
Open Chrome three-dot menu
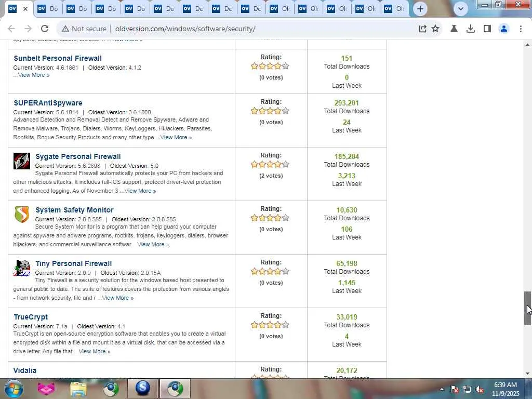pyautogui.click(x=521, y=29)
